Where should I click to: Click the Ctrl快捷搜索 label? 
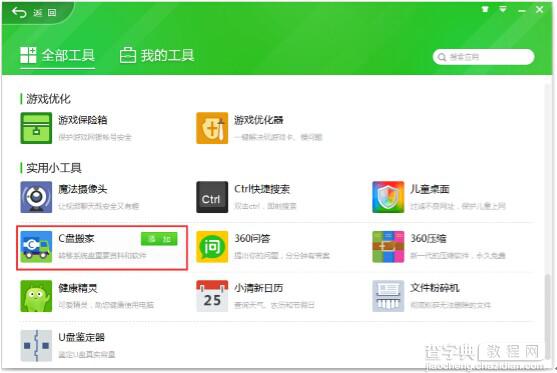point(262,189)
